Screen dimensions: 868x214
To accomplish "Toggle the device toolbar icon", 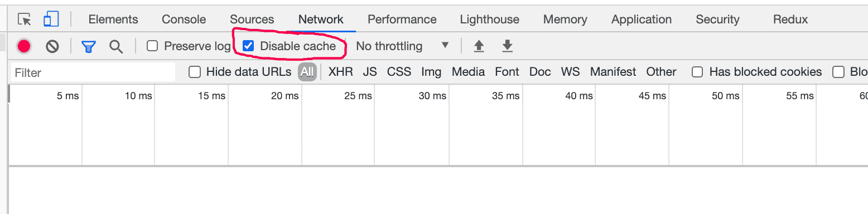I will [51, 19].
